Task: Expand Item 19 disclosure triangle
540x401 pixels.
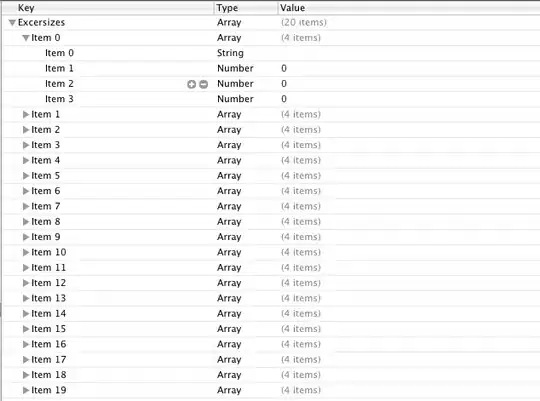Action: pyautogui.click(x=25, y=390)
